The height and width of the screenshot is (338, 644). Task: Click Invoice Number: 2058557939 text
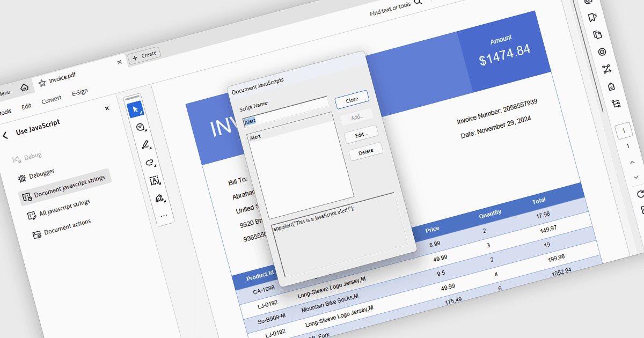click(497, 112)
